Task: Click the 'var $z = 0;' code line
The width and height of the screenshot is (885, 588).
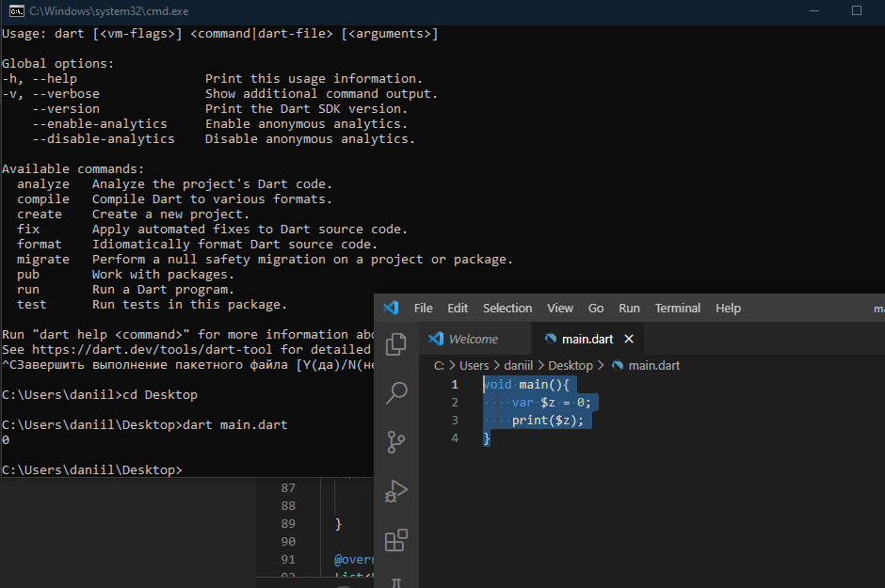Action: click(x=551, y=403)
